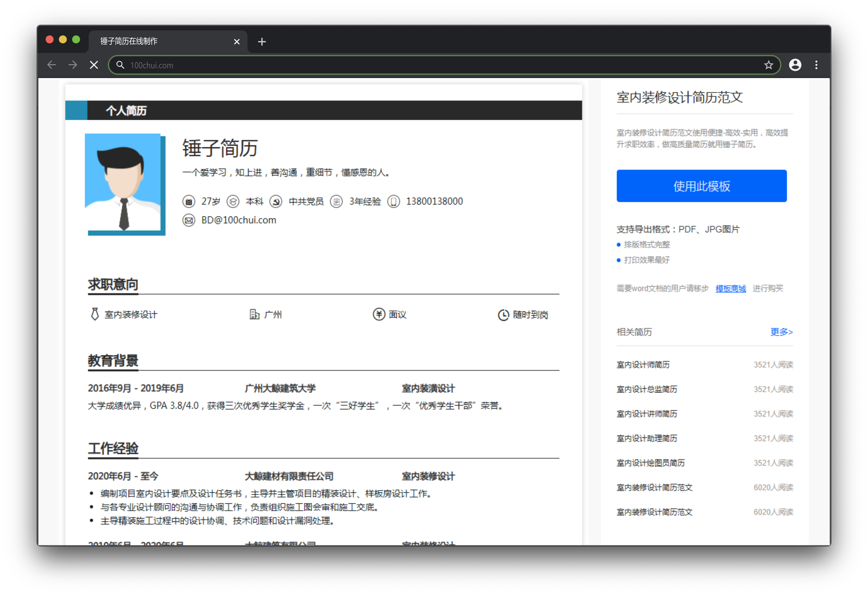The width and height of the screenshot is (868, 595).
Task: Bookmark this page with the star icon
Action: tap(768, 65)
